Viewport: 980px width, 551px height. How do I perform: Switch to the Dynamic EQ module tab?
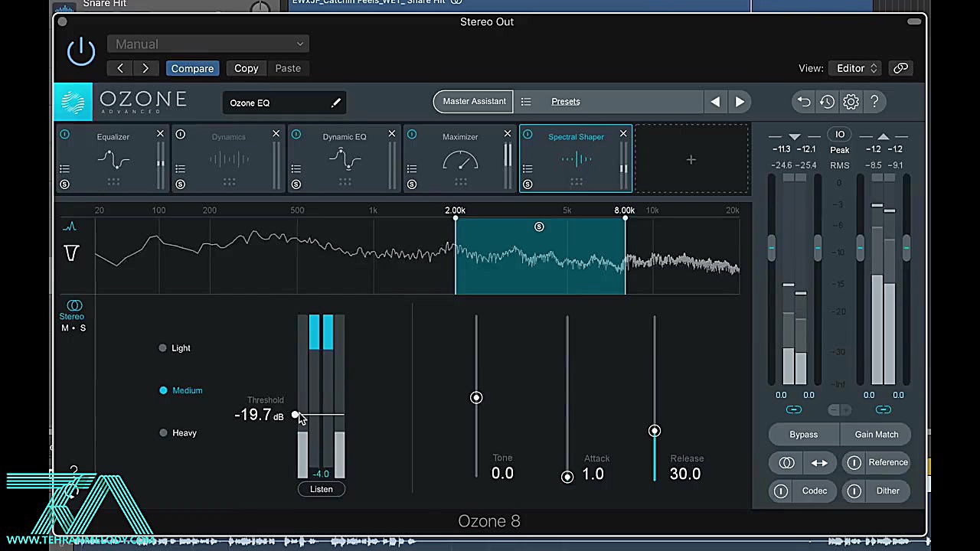(x=345, y=136)
